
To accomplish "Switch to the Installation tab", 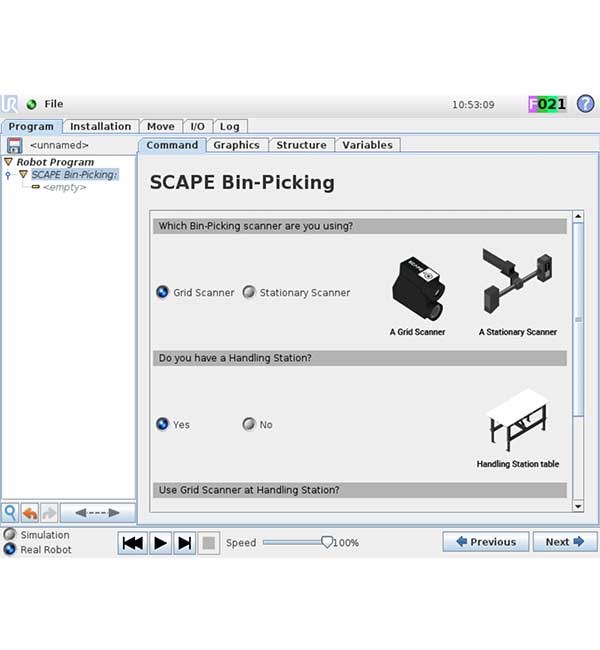I will [x=100, y=126].
